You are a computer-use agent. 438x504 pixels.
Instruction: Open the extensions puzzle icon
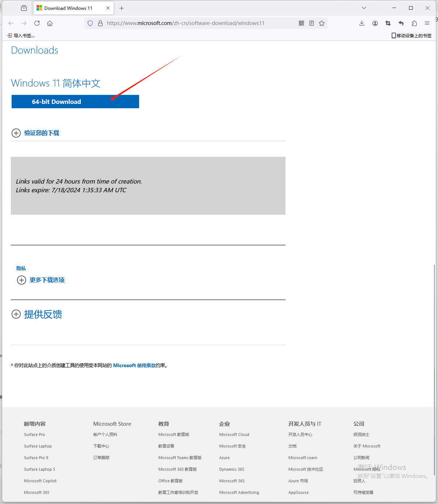coord(414,23)
